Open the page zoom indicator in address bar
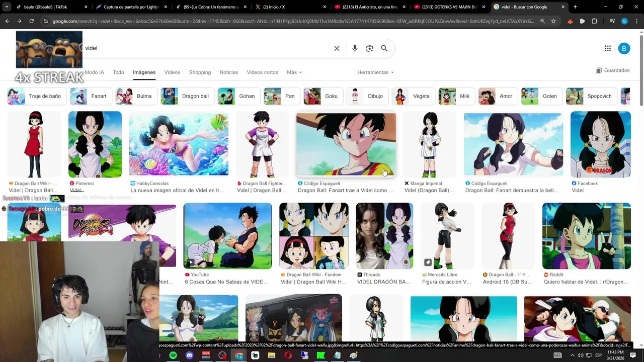 542,21
